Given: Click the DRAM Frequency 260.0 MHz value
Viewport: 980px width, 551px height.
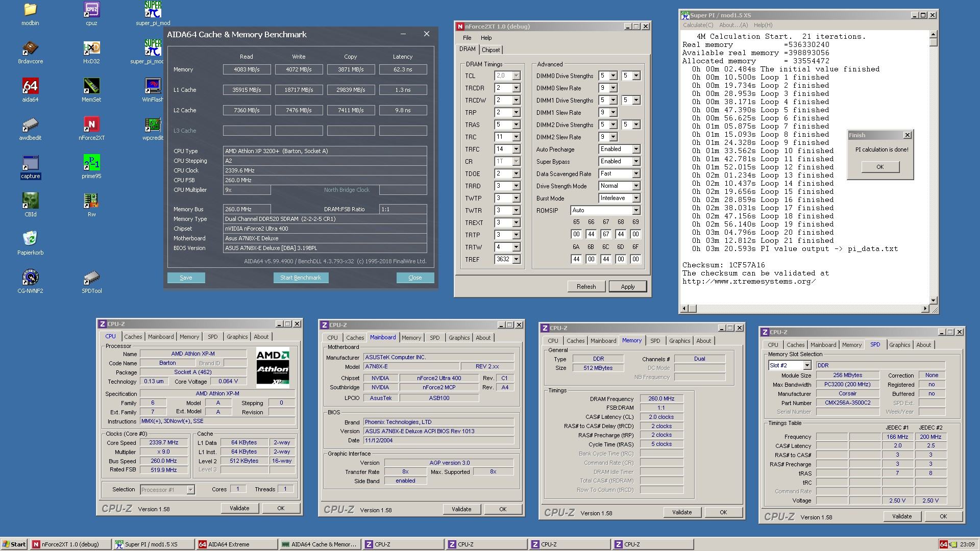Looking at the screenshot, I should tap(661, 398).
